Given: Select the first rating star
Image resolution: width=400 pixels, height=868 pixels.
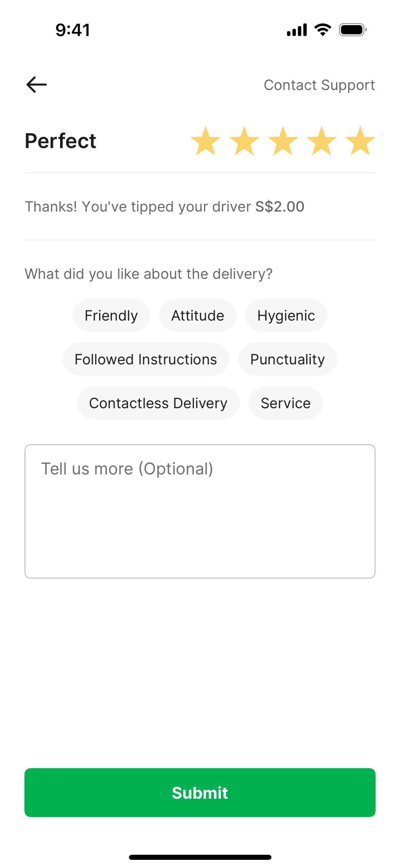Looking at the screenshot, I should point(206,141).
